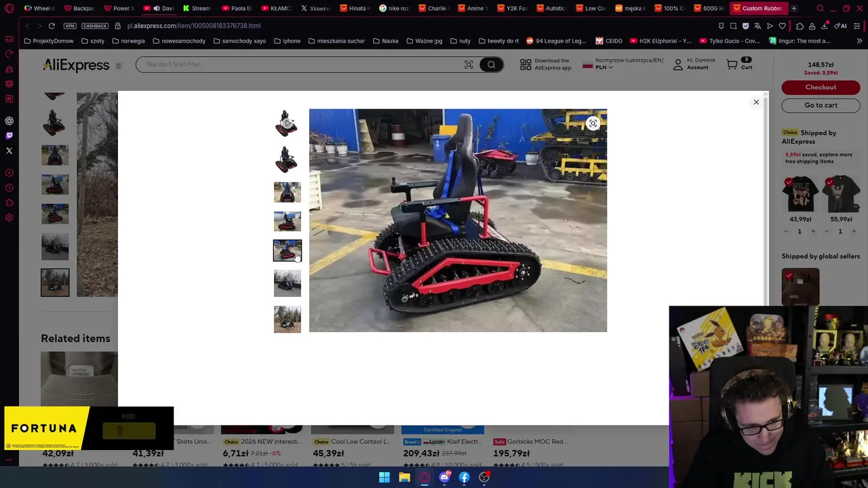Select the last highlighted thumbnail in the page's left column
Viewport: 868px width, 488px height.
55,283
